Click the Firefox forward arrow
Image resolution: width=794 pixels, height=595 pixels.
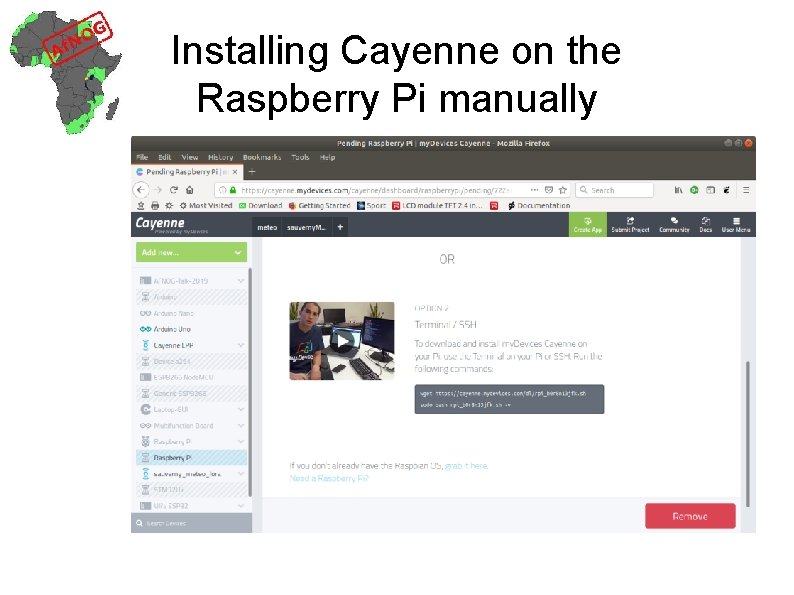point(158,190)
